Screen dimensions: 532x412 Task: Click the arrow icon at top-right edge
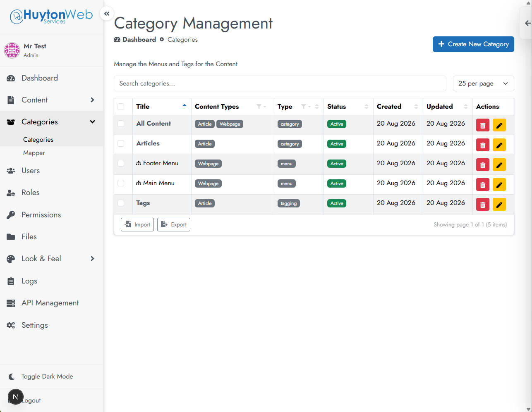click(x=527, y=23)
